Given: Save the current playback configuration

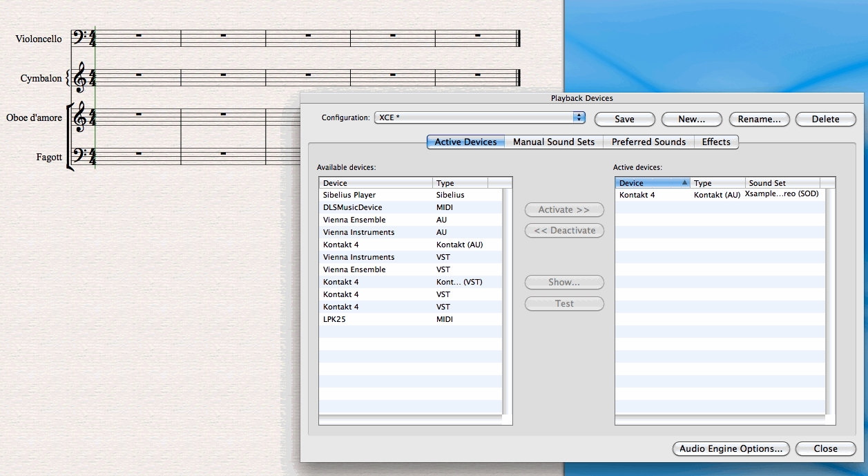Looking at the screenshot, I should pos(624,119).
